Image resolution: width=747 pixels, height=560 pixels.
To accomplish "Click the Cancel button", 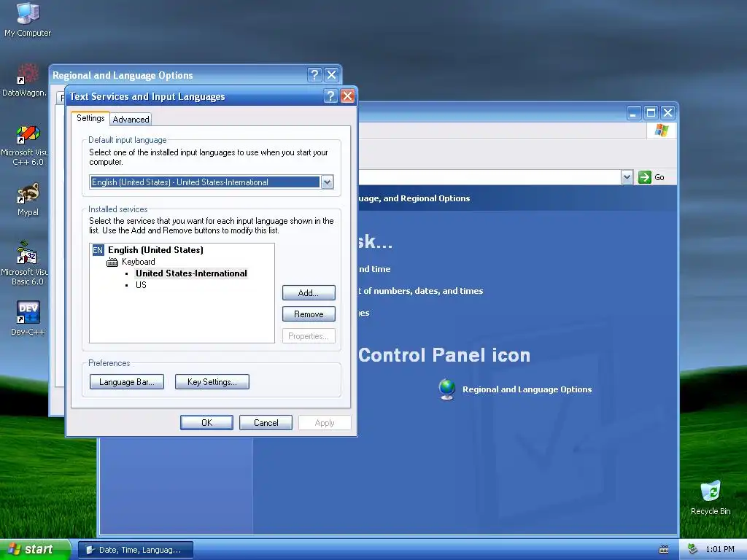I will (266, 423).
